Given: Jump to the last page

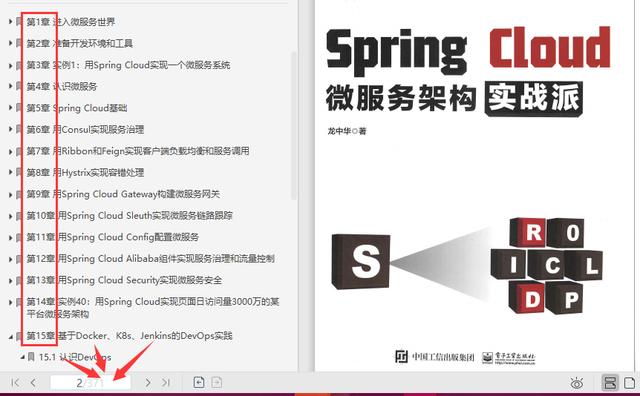Looking at the screenshot, I should tap(165, 383).
